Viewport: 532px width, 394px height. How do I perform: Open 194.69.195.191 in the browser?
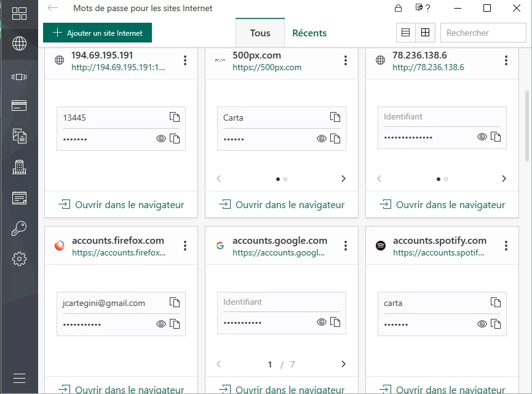pyautogui.click(x=121, y=204)
